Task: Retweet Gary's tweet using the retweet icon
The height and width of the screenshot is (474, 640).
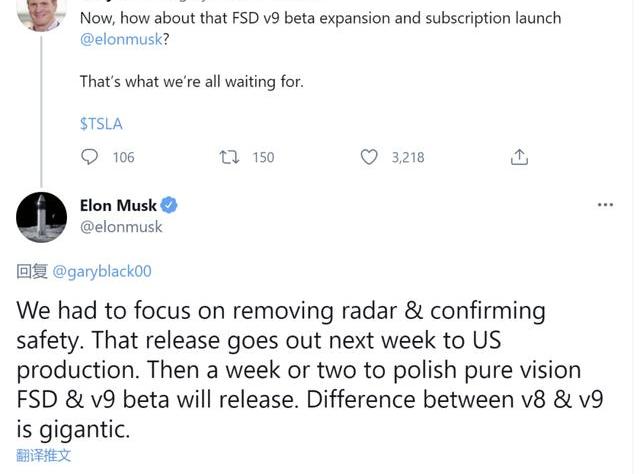Action: (x=229, y=157)
